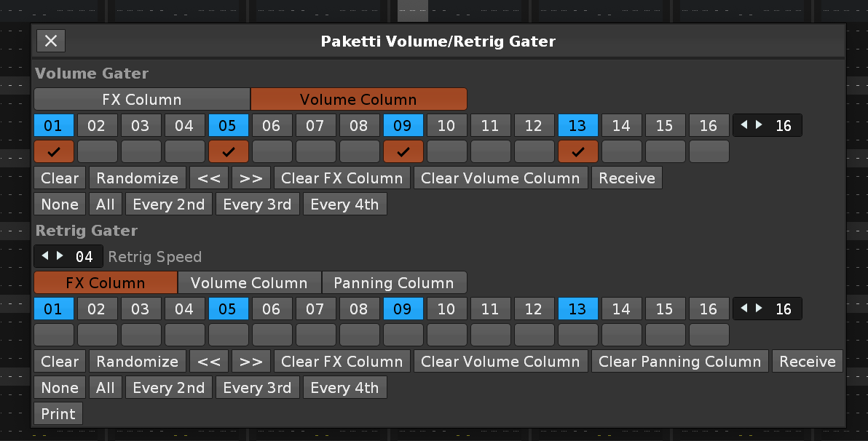Apply Every 3rd preset in Retrig Gater
The width and height of the screenshot is (868, 441).
pos(257,388)
